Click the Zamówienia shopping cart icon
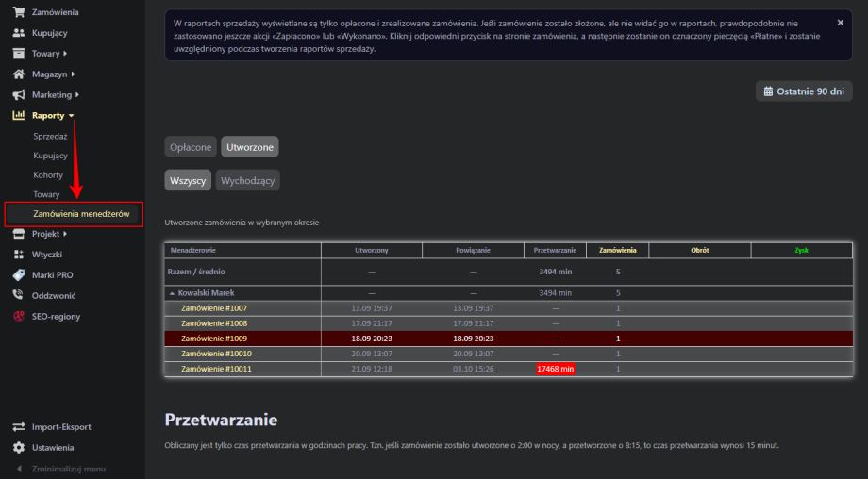 click(x=18, y=12)
